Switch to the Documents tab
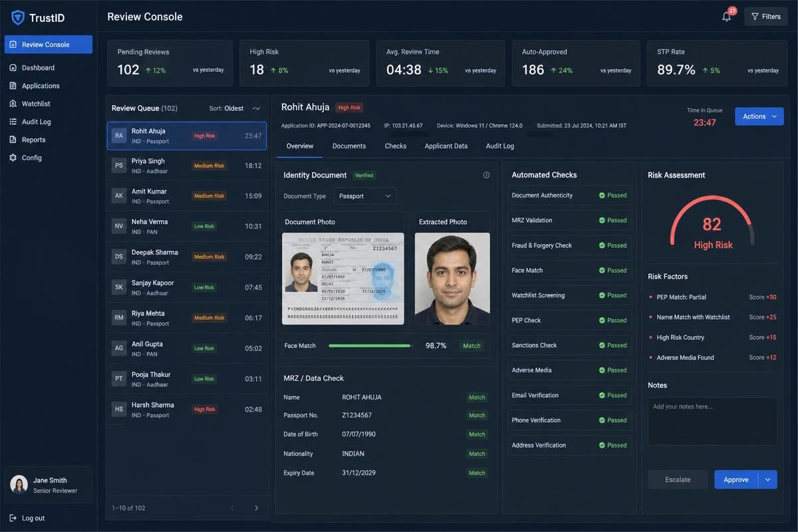The width and height of the screenshot is (798, 532). (x=349, y=146)
